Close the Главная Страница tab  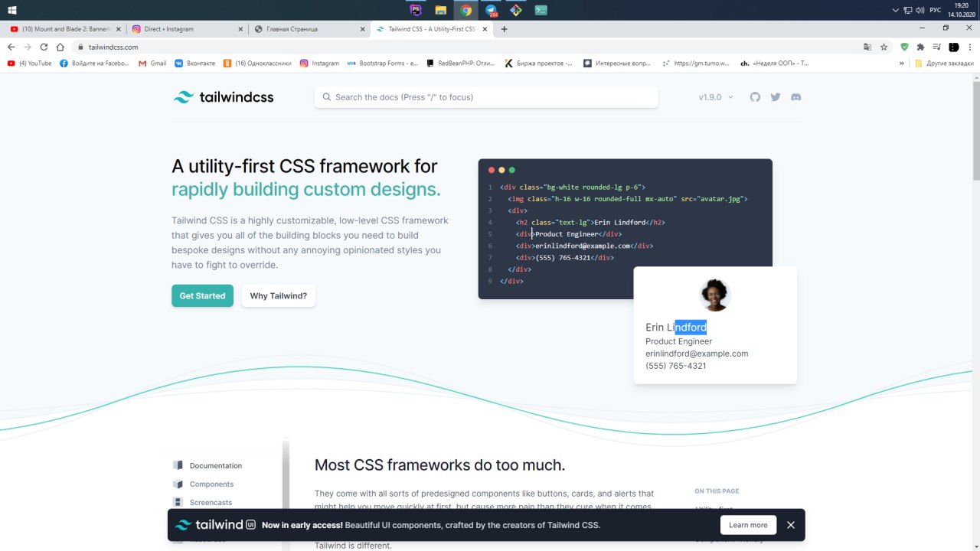click(362, 29)
